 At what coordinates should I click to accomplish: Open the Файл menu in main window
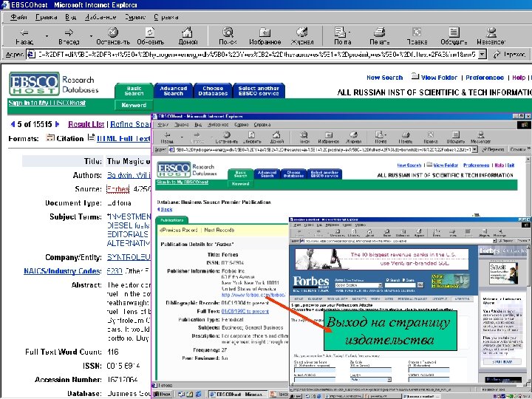(x=18, y=17)
